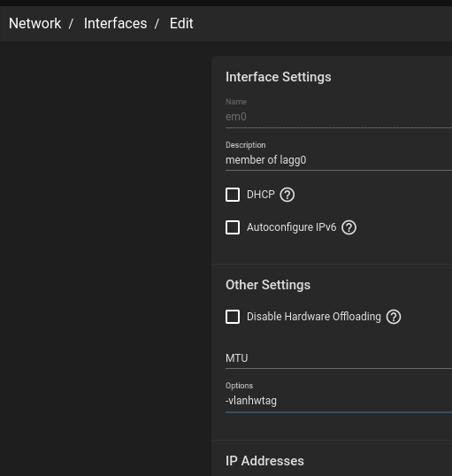Open DHCP help tooltip icon
The height and width of the screenshot is (476, 452).
pyautogui.click(x=287, y=195)
